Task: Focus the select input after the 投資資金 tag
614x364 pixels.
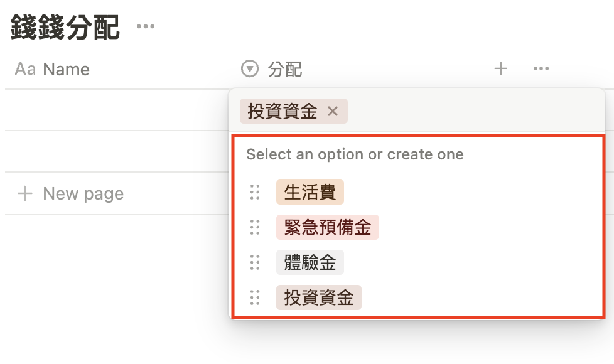Action: pos(471,112)
